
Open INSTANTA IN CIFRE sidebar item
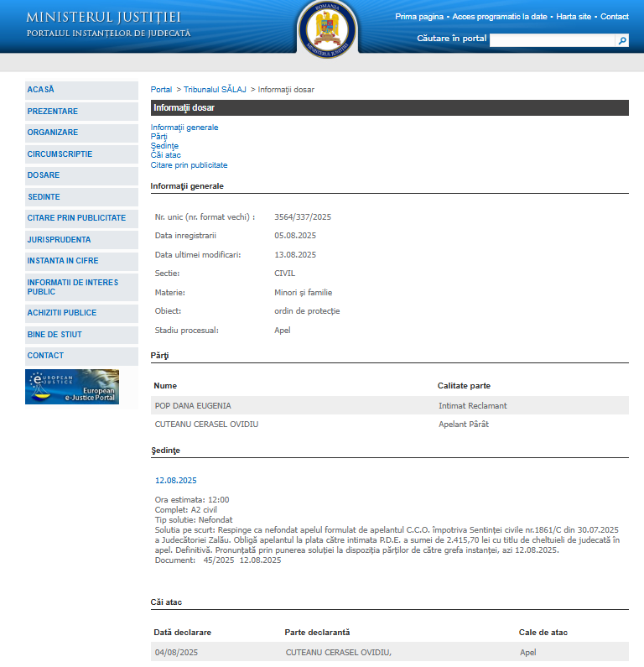81,261
